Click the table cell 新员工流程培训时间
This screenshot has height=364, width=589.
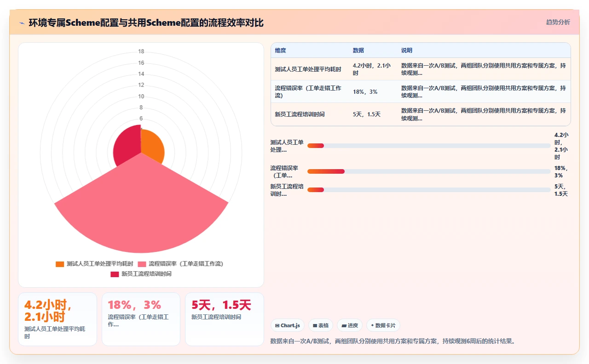pyautogui.click(x=310, y=114)
